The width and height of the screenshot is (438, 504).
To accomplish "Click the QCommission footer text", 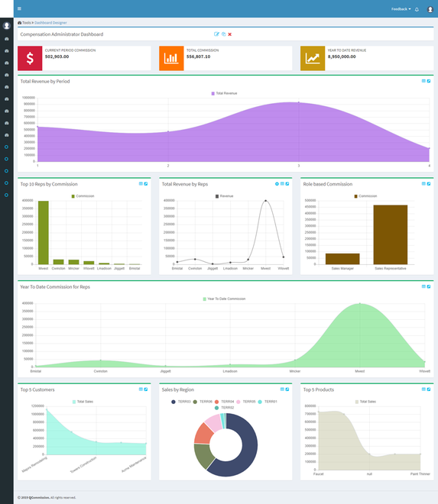I will point(39,498).
